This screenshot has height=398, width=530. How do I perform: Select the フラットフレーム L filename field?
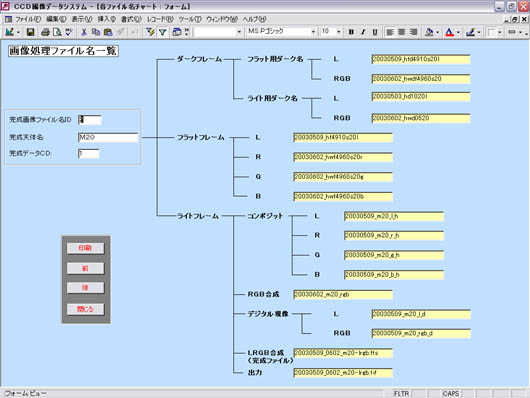343,138
